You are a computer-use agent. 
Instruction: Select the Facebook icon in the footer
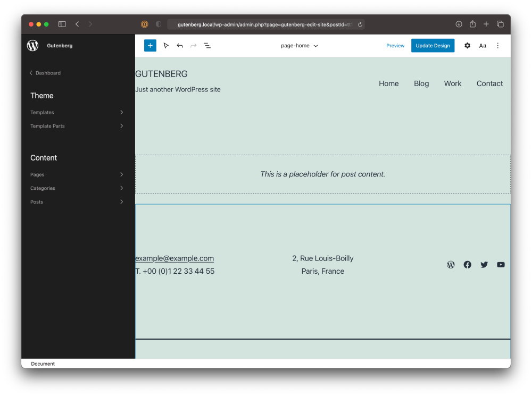click(x=467, y=264)
